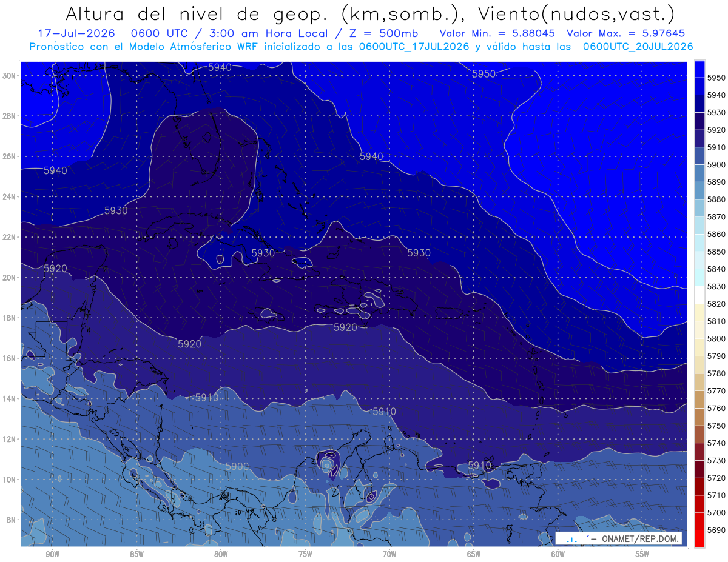Click the 60W longitude axis label
The width and height of the screenshot is (728, 562).
coord(558,555)
